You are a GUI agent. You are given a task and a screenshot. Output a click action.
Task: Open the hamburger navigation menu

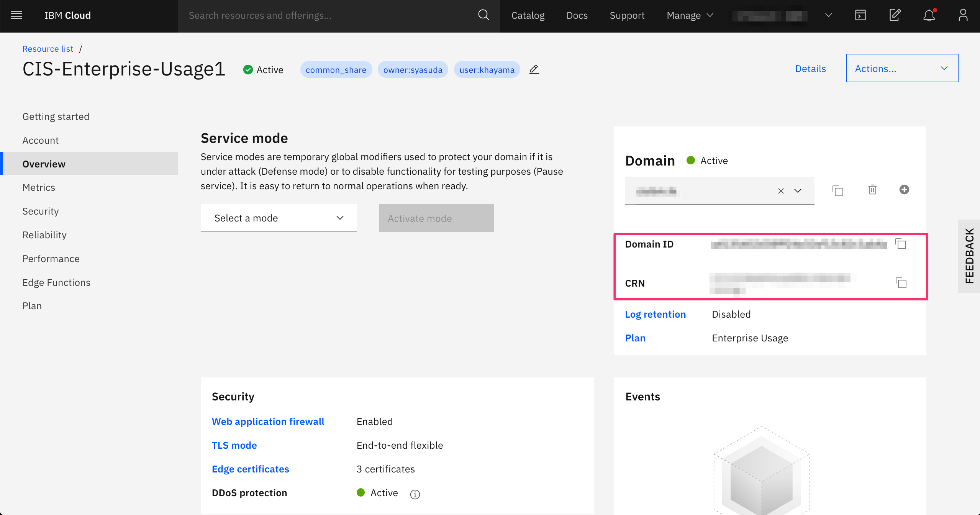(16, 15)
